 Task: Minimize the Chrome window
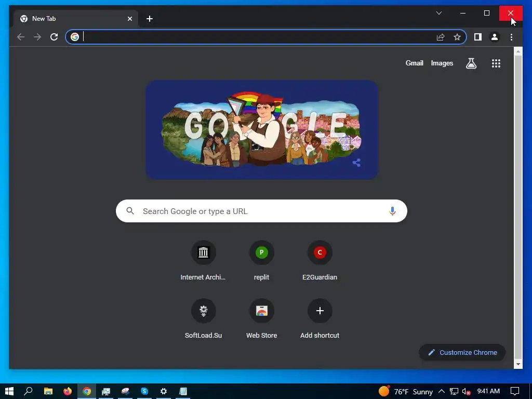(463, 13)
